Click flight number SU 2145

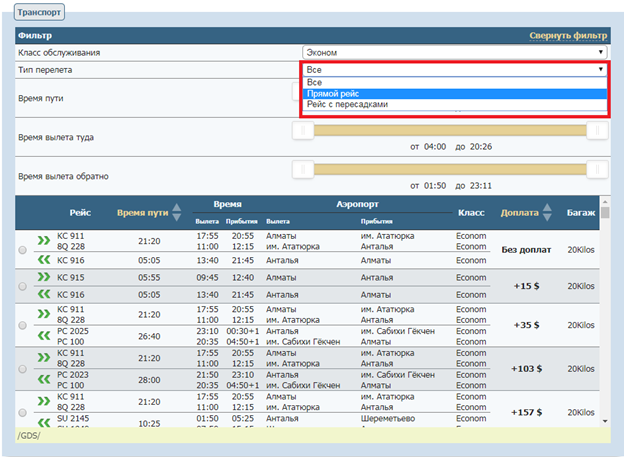click(73, 418)
